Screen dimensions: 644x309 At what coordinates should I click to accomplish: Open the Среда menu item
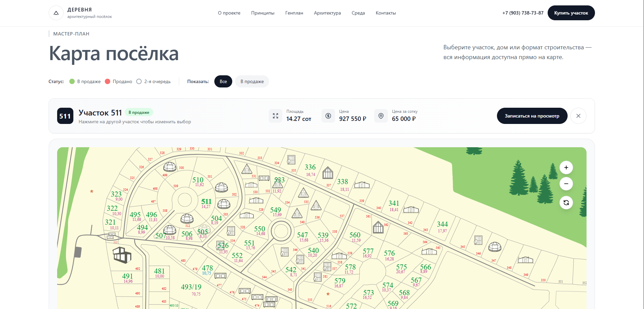point(358,13)
